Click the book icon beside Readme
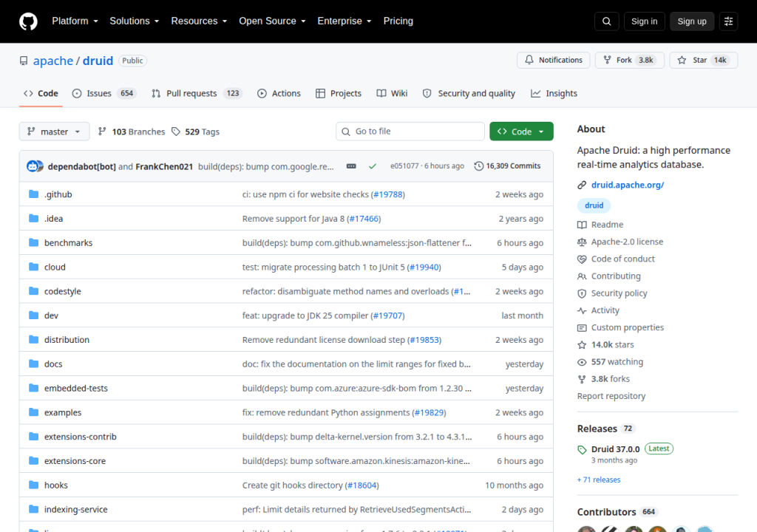The height and width of the screenshot is (532, 757). [582, 225]
